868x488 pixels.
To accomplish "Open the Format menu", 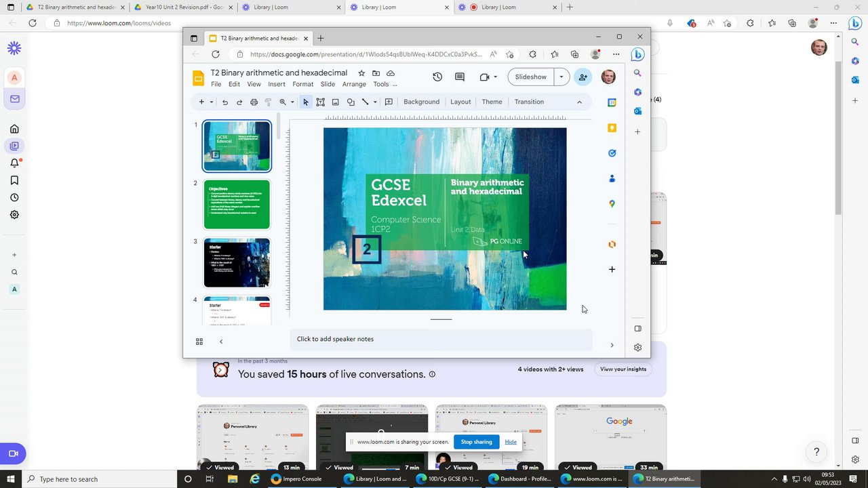I will [302, 84].
